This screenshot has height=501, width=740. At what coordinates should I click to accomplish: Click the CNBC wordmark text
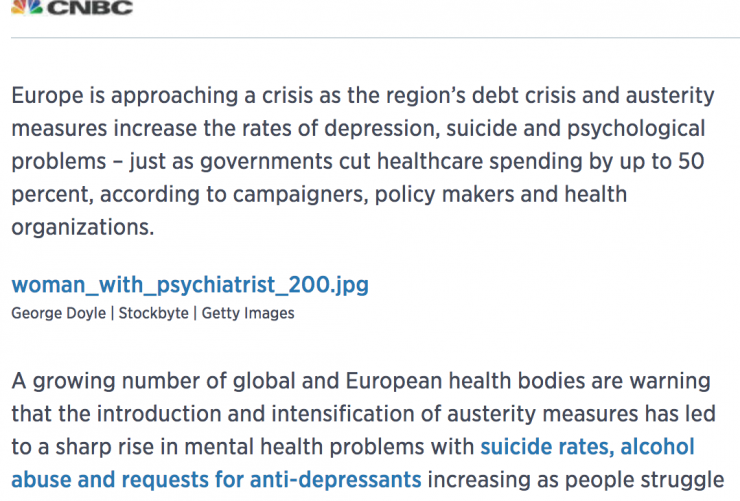tap(90, 8)
